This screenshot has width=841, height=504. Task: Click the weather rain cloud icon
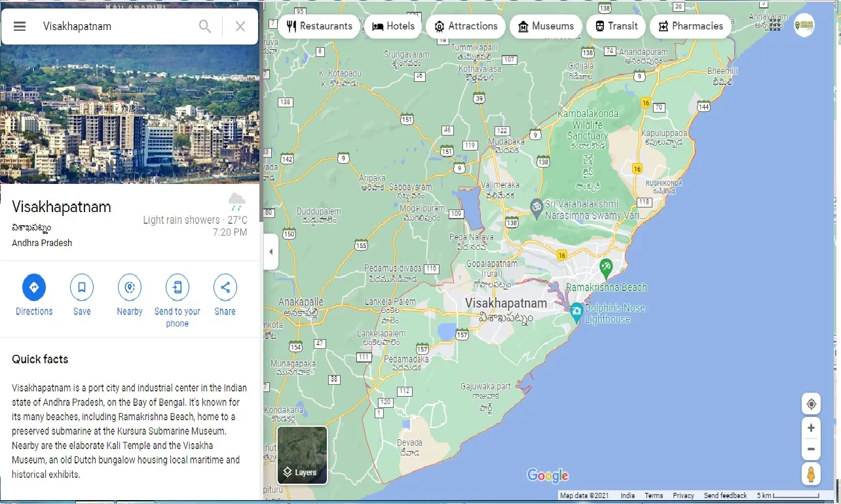point(237,202)
